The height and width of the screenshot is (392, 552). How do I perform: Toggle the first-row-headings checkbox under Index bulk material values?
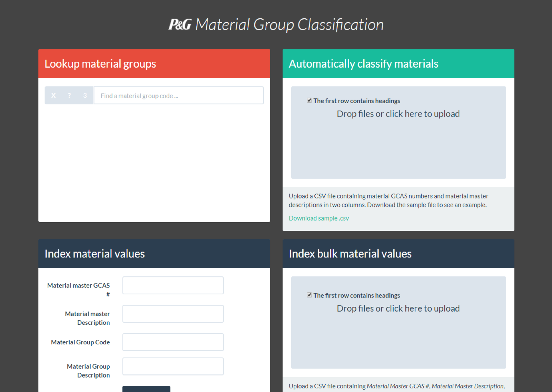(309, 295)
